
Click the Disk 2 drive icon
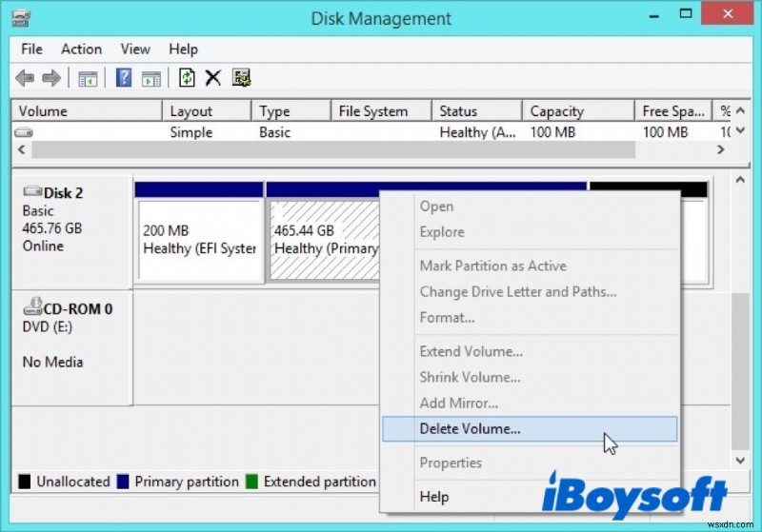[x=32, y=191]
